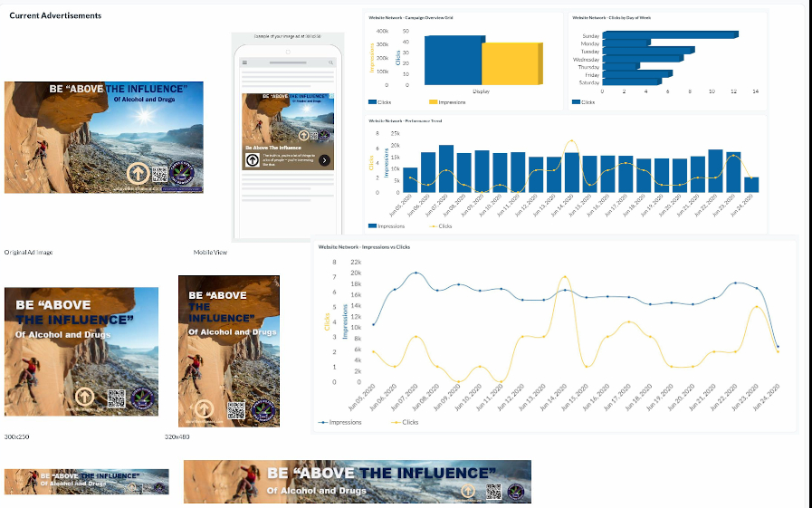
Task: Click the search icon in phone mockup
Action: pyautogui.click(x=330, y=62)
